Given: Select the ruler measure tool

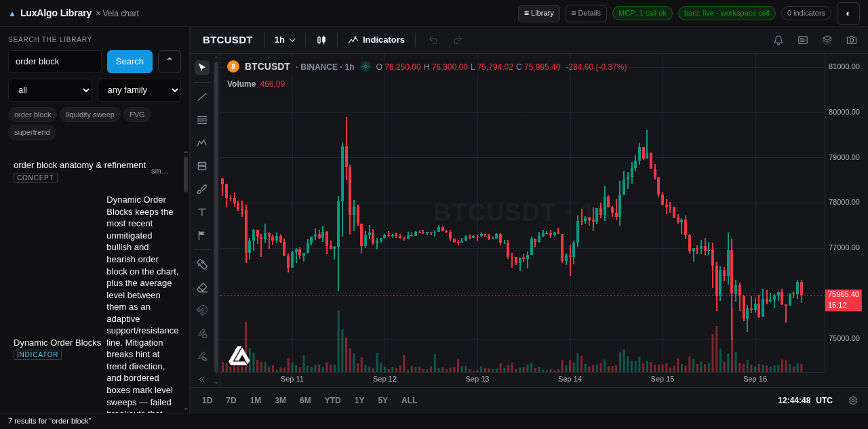Looking at the screenshot, I should (202, 264).
